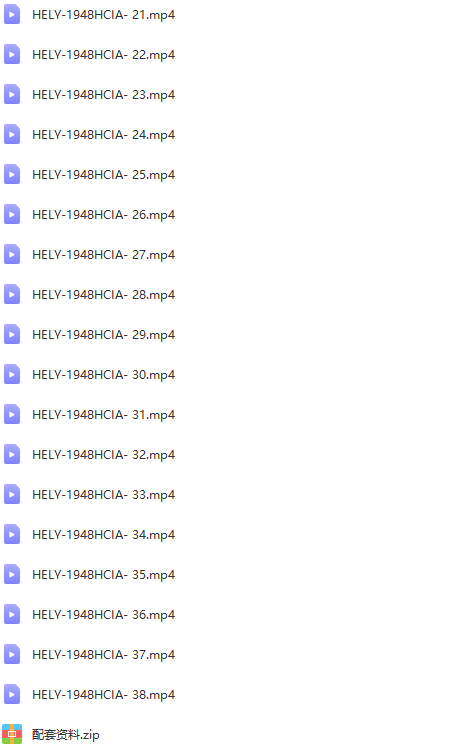Image resolution: width=457 pixels, height=754 pixels.
Task: Select the file name HELY-1948HCIA- 25.mp4
Action: pos(103,175)
